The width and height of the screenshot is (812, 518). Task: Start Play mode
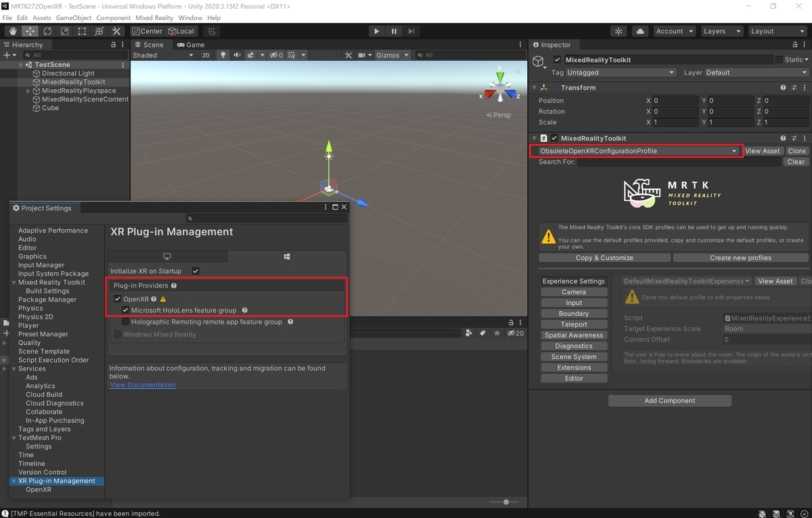[377, 31]
